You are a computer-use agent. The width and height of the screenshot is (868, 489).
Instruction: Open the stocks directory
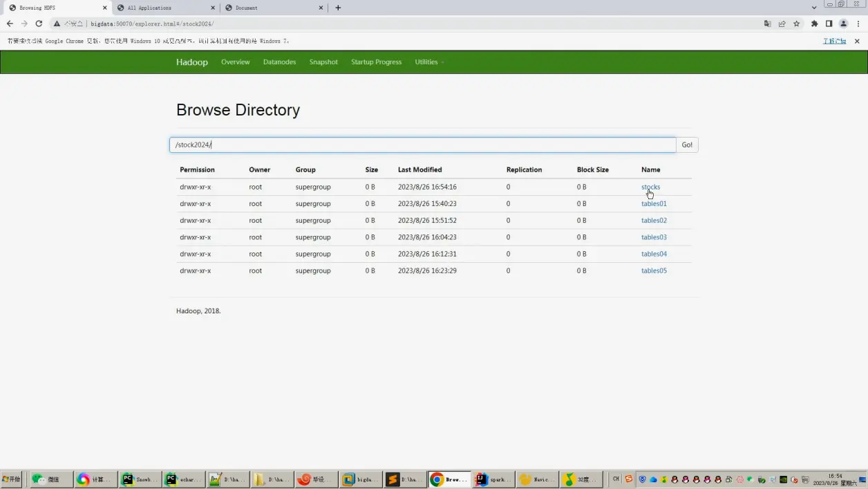coord(650,187)
